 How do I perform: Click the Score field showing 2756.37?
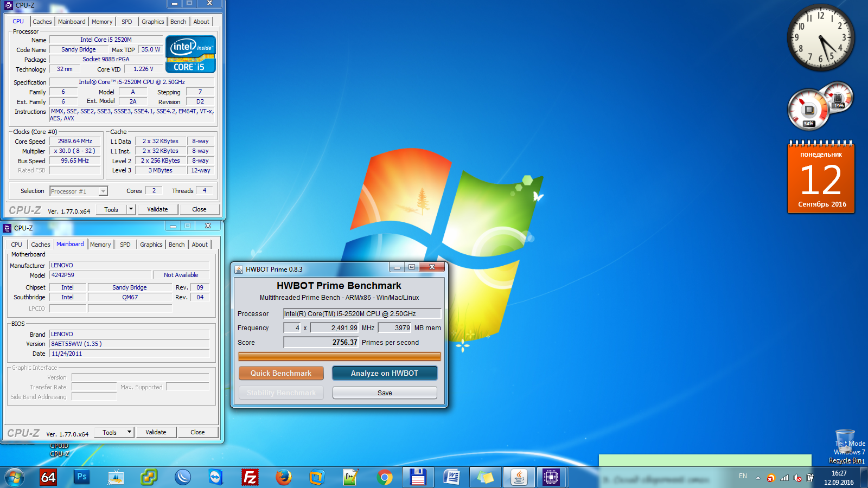click(321, 342)
